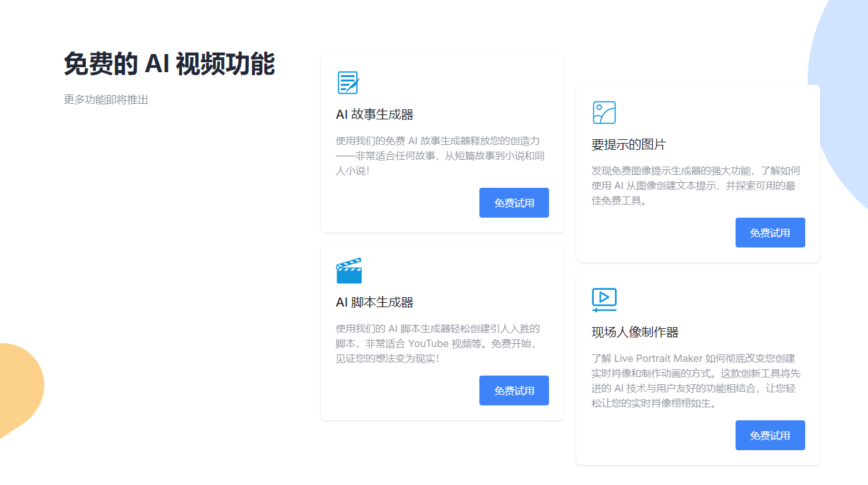Click 免费试用 under 现场人像制作器

pyautogui.click(x=770, y=435)
